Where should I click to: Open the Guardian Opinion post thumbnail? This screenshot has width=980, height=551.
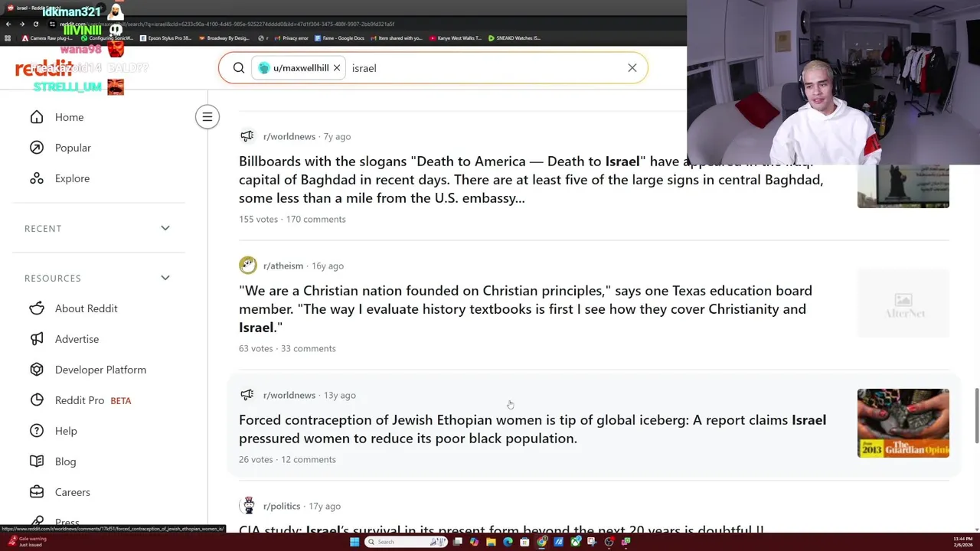(903, 423)
